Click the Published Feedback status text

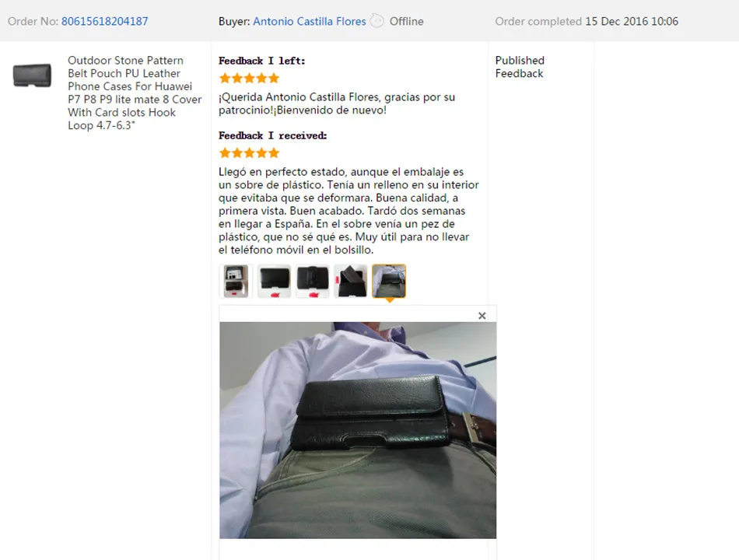(x=520, y=67)
